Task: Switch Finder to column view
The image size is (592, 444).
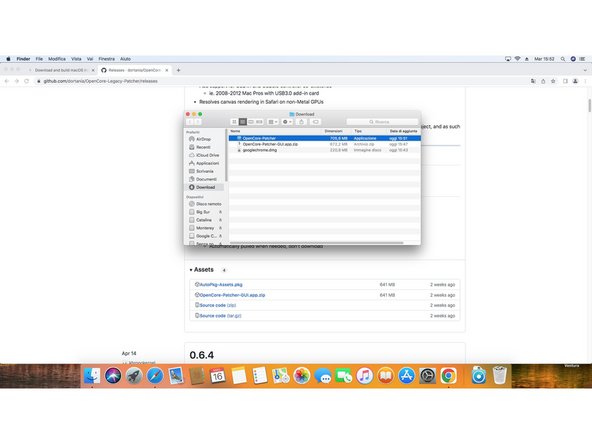Action: [x=251, y=122]
